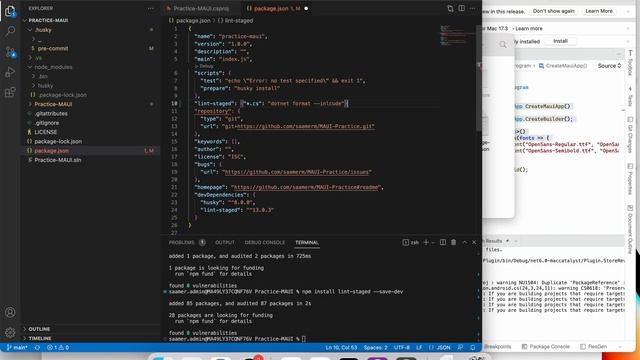
Task: Click Install button in Visual Studio update bar
Action: (560, 41)
